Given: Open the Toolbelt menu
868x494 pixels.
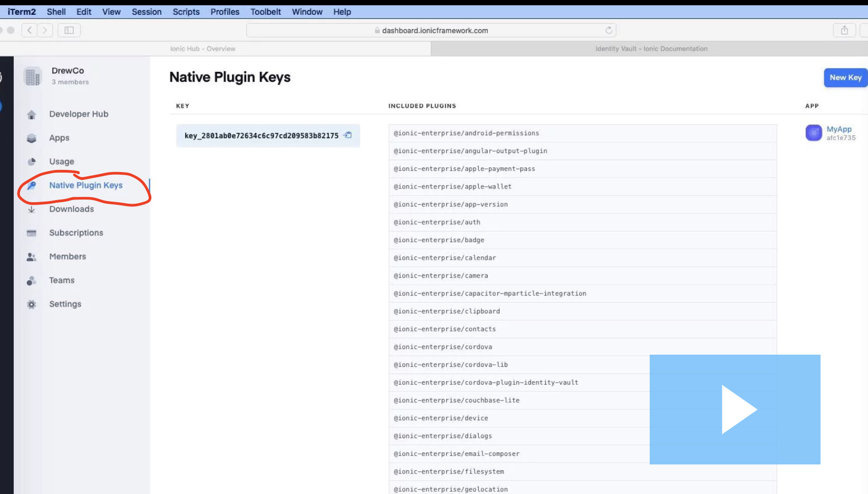Looking at the screenshot, I should tap(266, 12).
